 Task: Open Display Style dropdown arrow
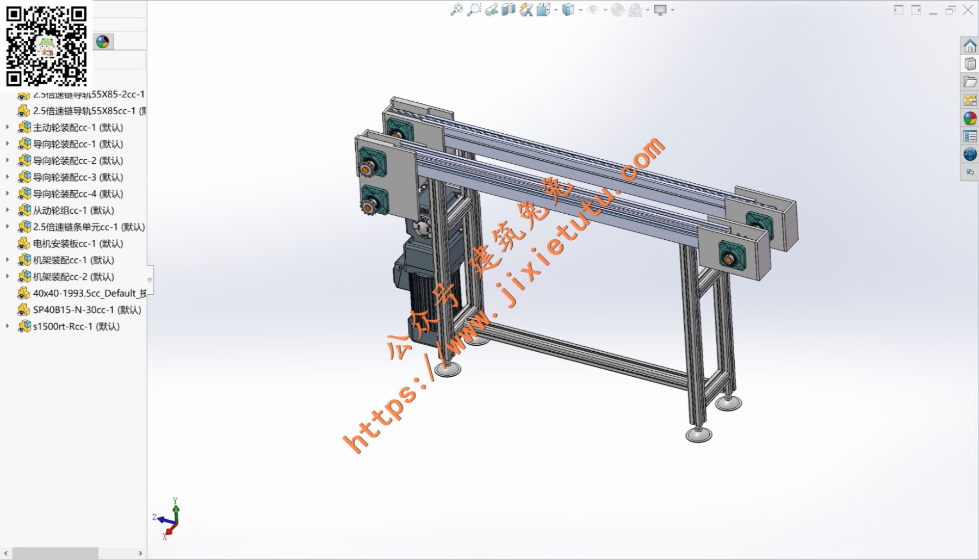tap(581, 10)
